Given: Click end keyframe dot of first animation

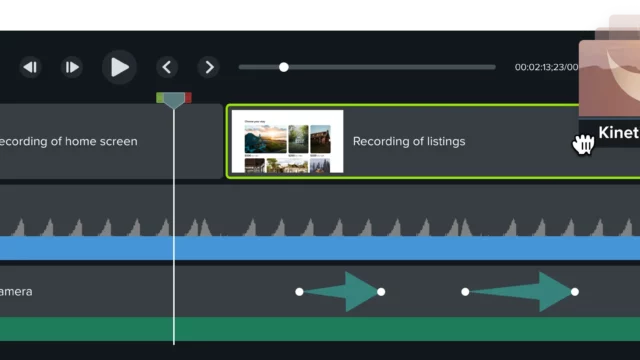Looking at the screenshot, I should point(381,292).
